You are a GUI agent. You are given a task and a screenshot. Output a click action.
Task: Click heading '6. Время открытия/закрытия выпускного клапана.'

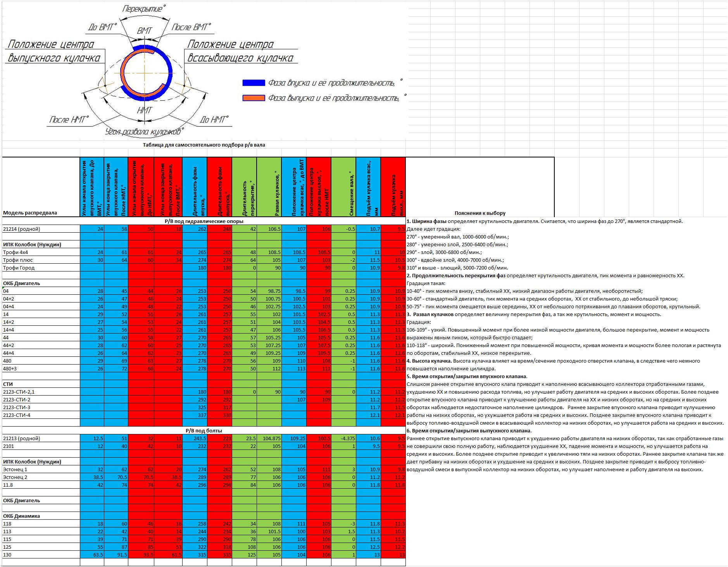click(x=469, y=430)
